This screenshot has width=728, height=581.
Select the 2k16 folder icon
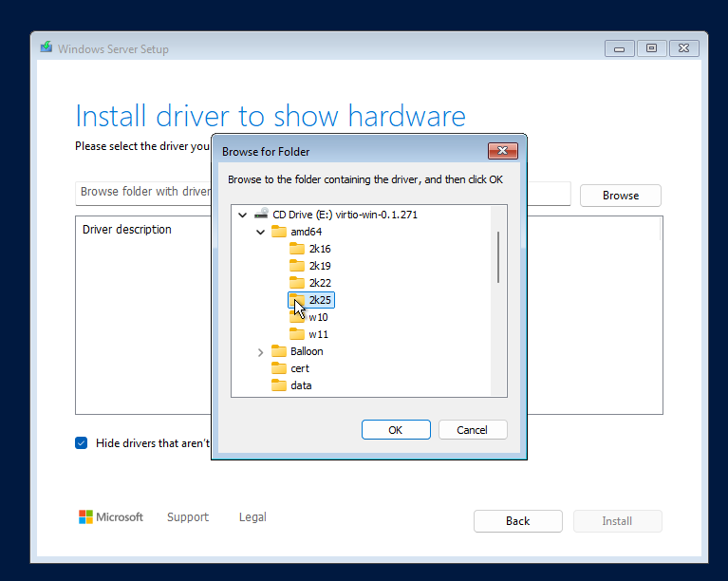(297, 249)
